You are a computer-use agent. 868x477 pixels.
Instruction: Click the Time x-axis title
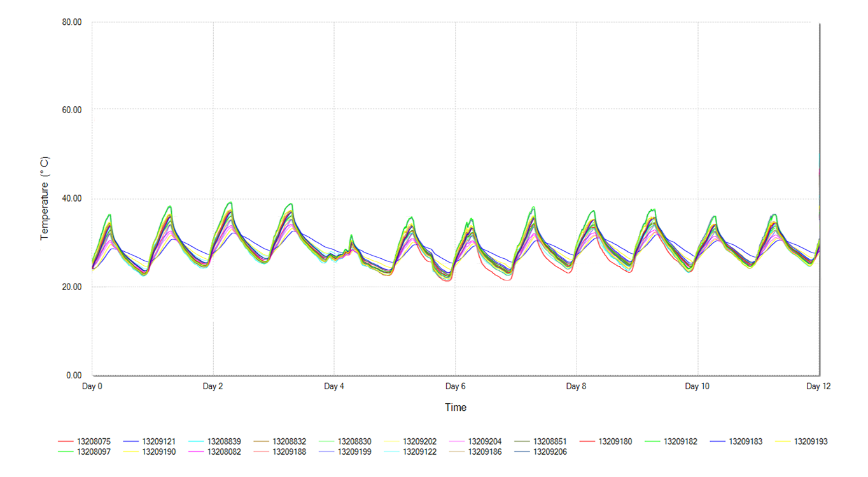point(455,408)
